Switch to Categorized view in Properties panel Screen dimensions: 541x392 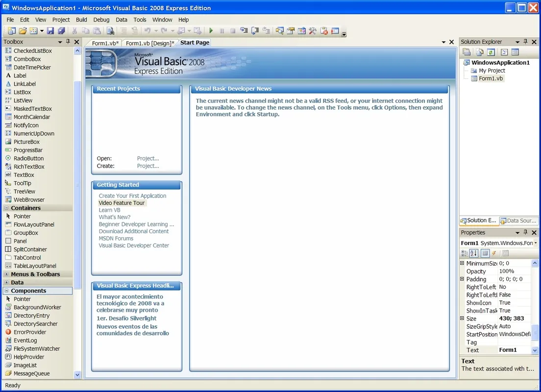click(x=465, y=253)
